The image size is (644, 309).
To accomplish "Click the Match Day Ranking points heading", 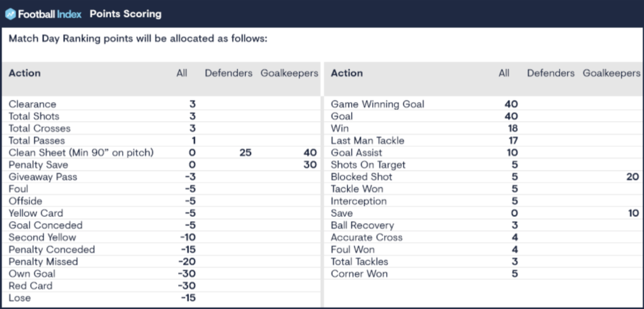I will 138,39.
